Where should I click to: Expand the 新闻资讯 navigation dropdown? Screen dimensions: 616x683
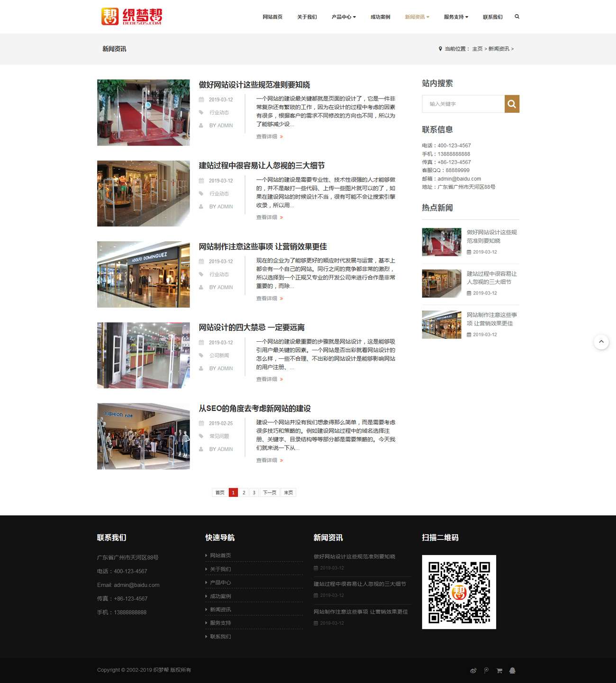pos(417,17)
